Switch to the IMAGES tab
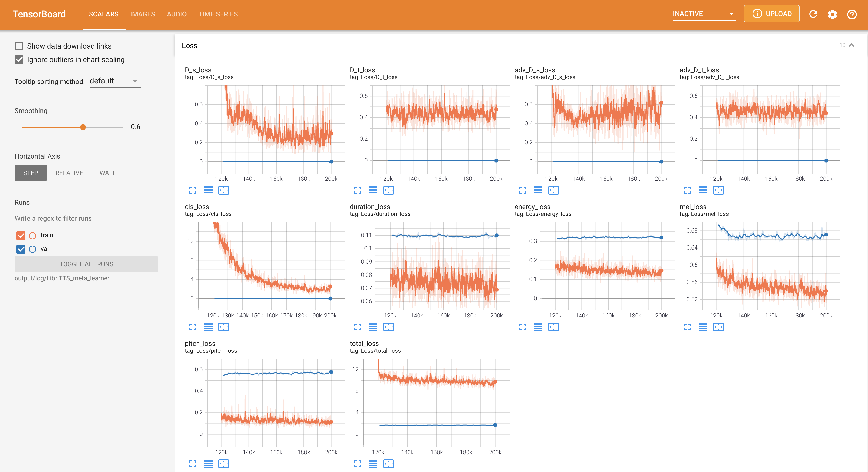 [143, 14]
